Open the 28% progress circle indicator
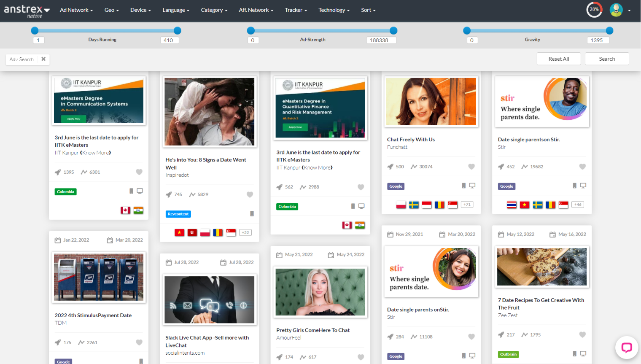 (x=594, y=9)
